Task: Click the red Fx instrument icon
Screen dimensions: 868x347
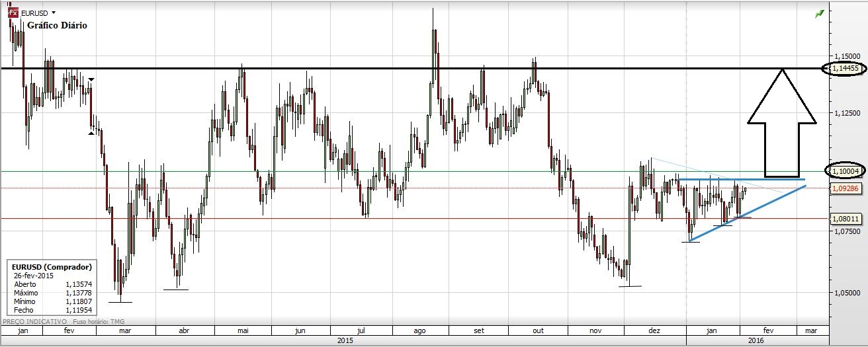Action: tap(13, 13)
